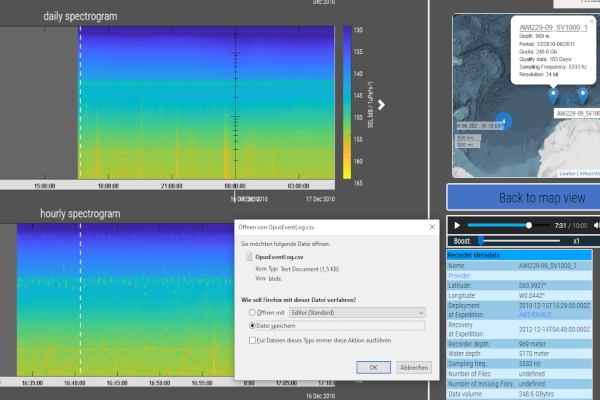Select the left blue map pin under the popup
600x400 pixels.
pos(553,96)
